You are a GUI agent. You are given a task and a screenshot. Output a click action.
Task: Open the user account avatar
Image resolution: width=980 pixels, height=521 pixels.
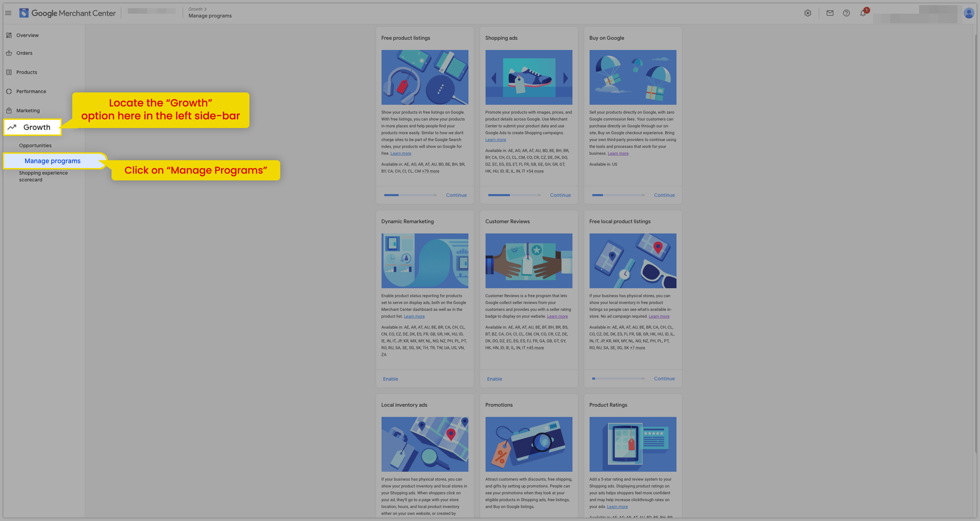tap(969, 13)
